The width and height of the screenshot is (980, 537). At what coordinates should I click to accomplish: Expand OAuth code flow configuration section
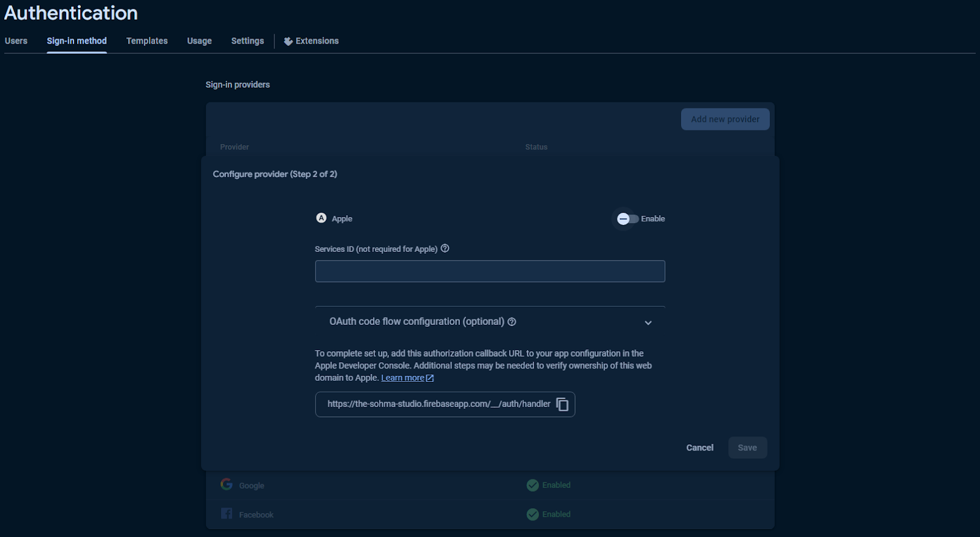648,323
